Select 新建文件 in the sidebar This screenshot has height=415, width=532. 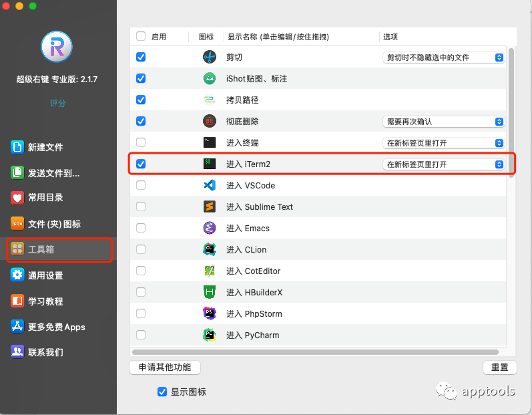click(x=45, y=147)
